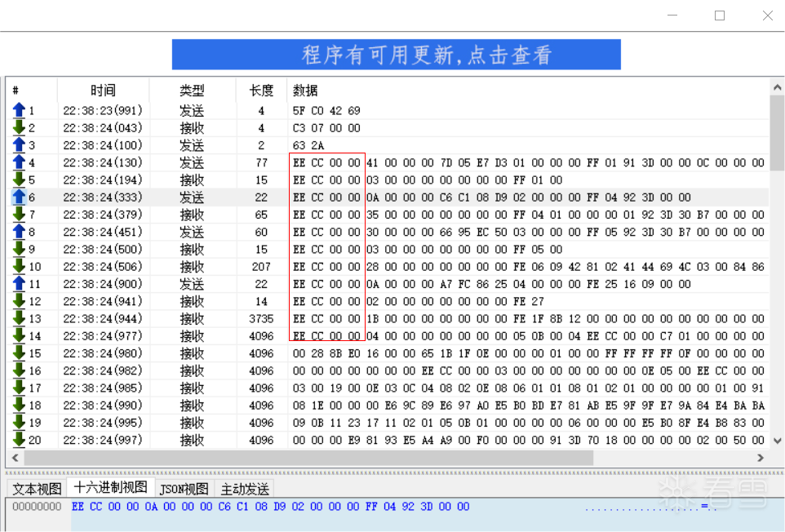Select time cell 22:38:24(130)
The width and height of the screenshot is (785, 532).
pos(103,162)
